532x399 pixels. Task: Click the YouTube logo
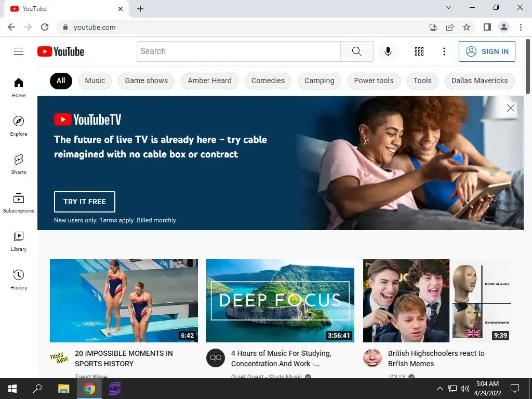point(61,51)
